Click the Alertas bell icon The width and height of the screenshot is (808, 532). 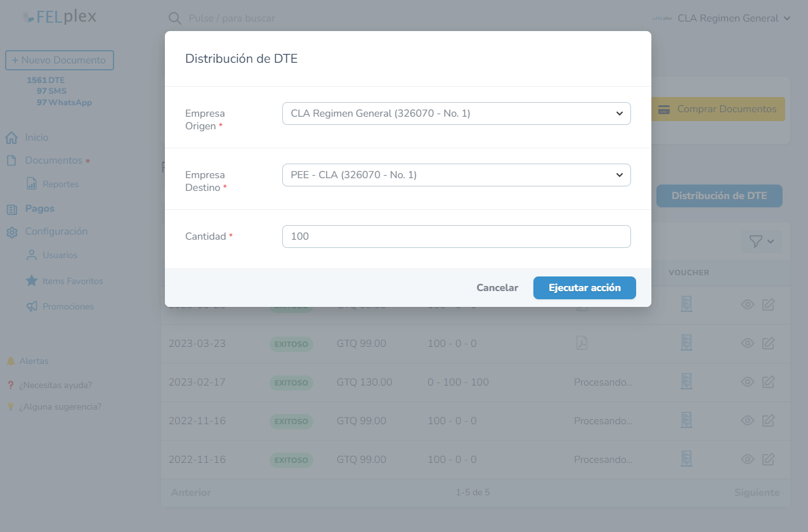pos(10,360)
